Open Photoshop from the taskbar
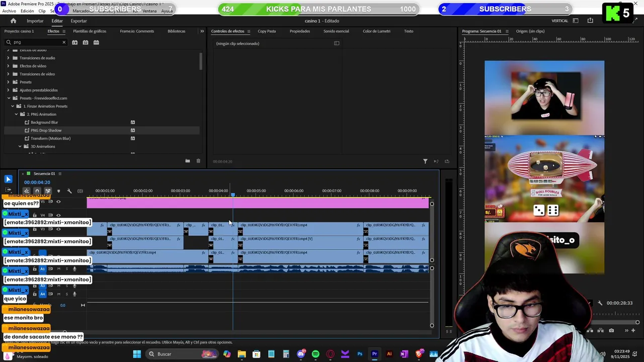Image resolution: width=644 pixels, height=362 pixels. pos(360,354)
